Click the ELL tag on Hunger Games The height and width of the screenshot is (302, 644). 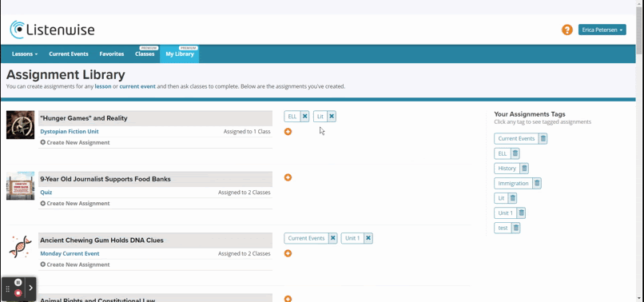click(x=292, y=117)
